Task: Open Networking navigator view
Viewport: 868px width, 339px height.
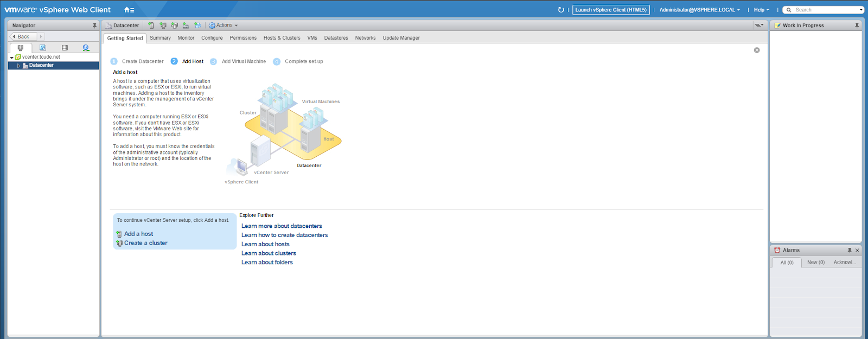Action: (x=86, y=48)
